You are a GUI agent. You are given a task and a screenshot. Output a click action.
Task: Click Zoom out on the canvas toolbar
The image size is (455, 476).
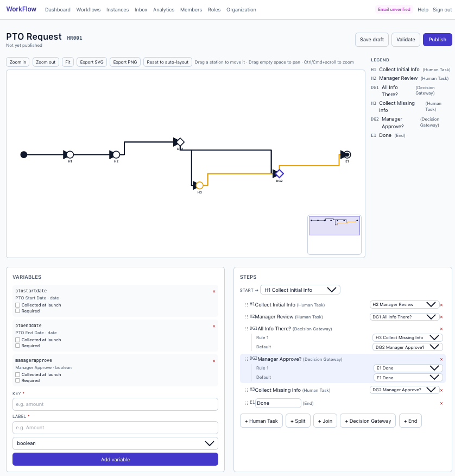(46, 62)
